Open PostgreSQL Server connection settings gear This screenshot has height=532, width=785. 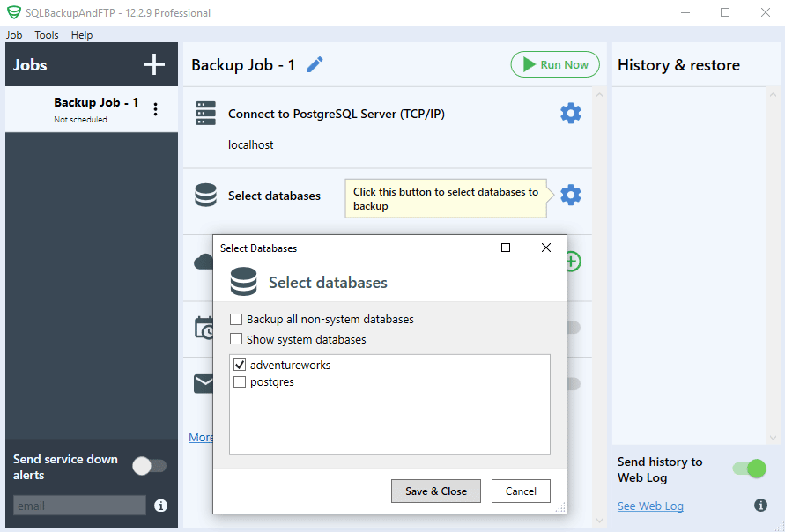click(570, 113)
